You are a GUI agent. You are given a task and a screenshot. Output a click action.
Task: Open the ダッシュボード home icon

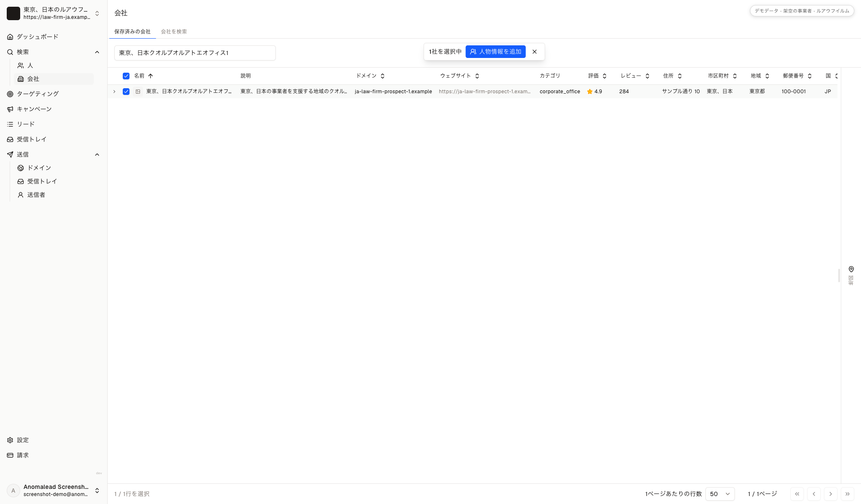coord(10,37)
